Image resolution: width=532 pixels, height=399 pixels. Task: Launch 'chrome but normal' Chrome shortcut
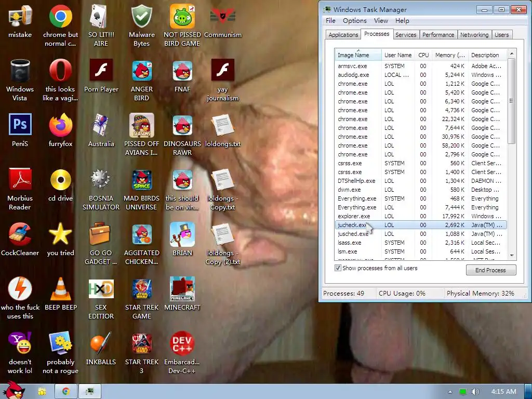tap(60, 25)
